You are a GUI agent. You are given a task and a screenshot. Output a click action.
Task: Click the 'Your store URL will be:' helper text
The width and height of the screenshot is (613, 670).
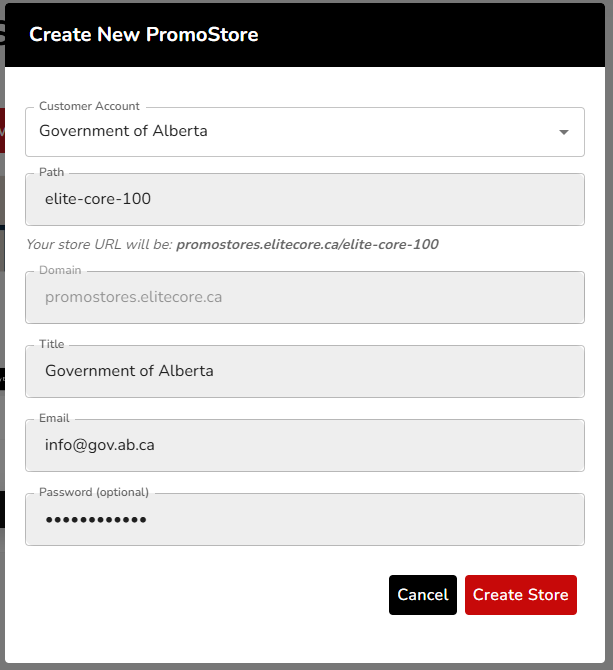[99, 244]
